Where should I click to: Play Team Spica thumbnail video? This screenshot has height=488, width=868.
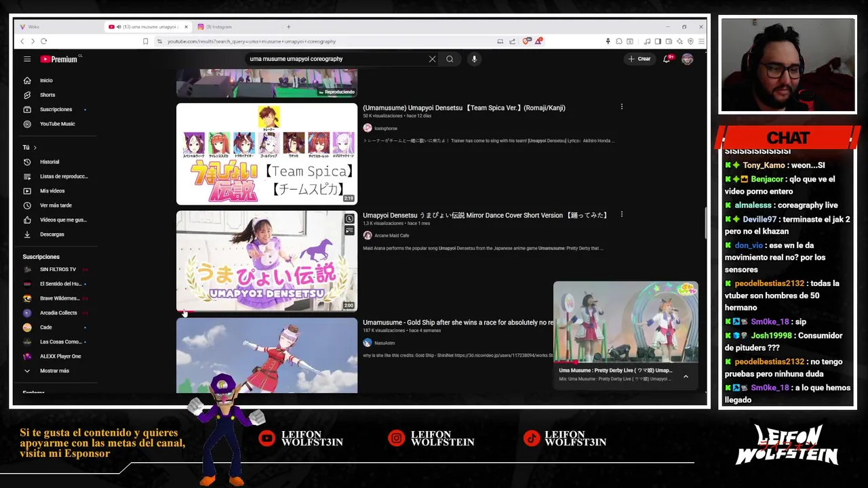[267, 154]
